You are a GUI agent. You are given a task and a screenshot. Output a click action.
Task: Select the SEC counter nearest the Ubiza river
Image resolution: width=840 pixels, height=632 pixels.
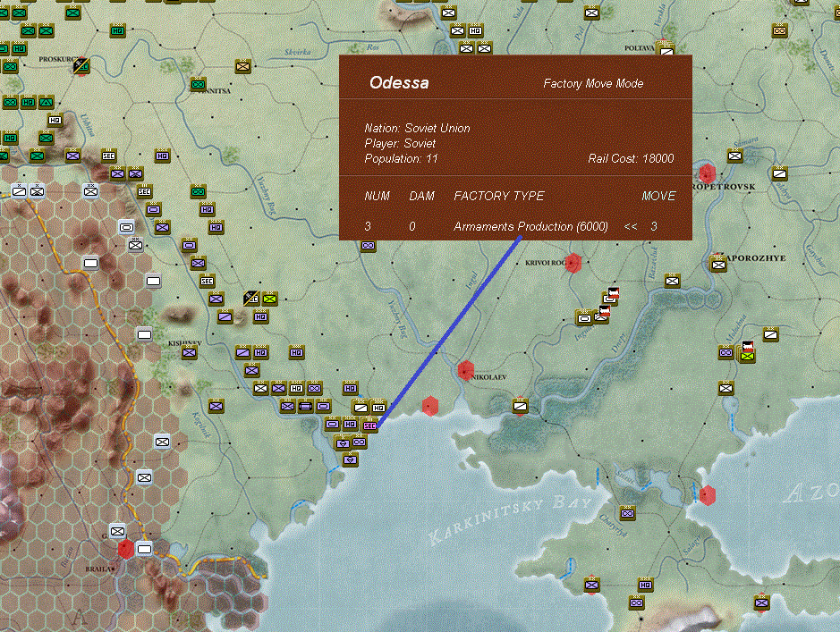[x=108, y=156]
